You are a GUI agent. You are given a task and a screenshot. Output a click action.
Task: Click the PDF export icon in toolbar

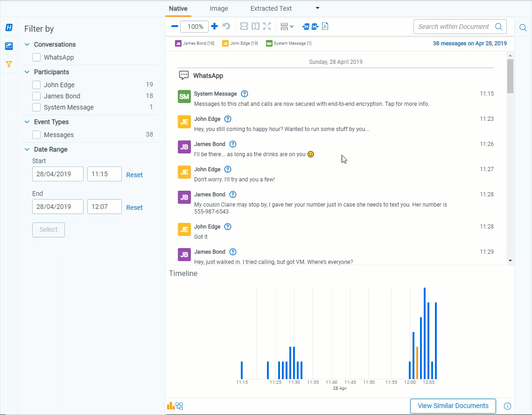click(325, 27)
